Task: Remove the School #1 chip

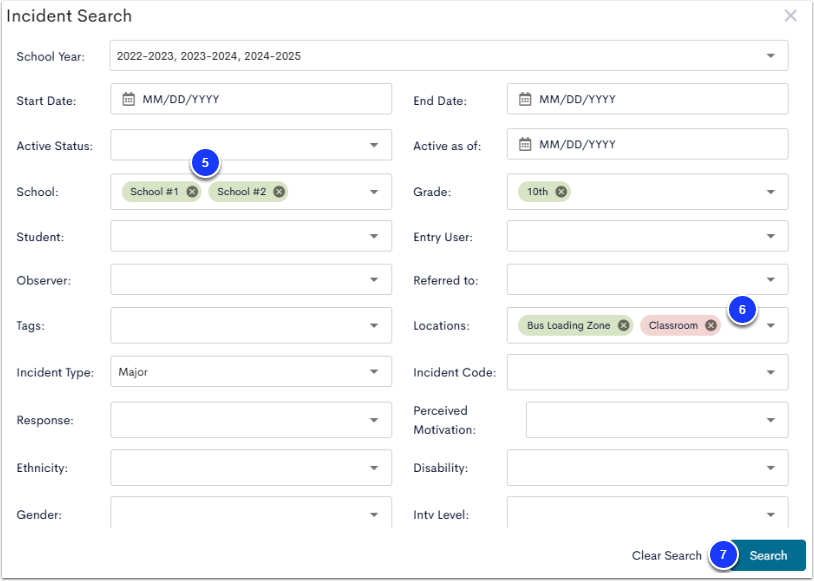Action: tap(192, 192)
